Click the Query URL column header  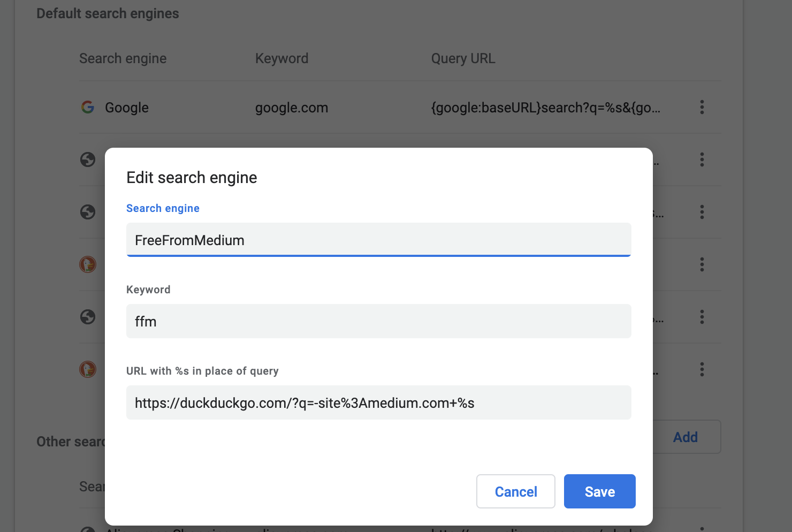(463, 58)
